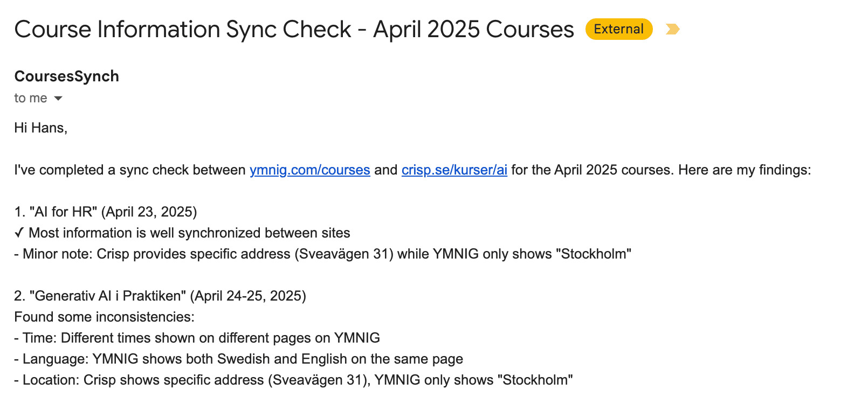868x404 pixels.
Task: Click "Most information is well synchronized" text
Action: click(189, 233)
